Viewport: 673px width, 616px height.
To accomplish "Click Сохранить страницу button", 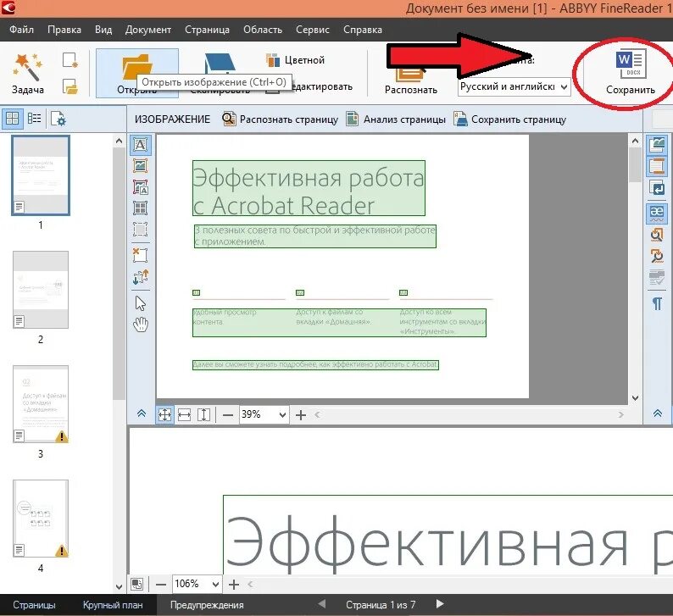I will [x=510, y=119].
